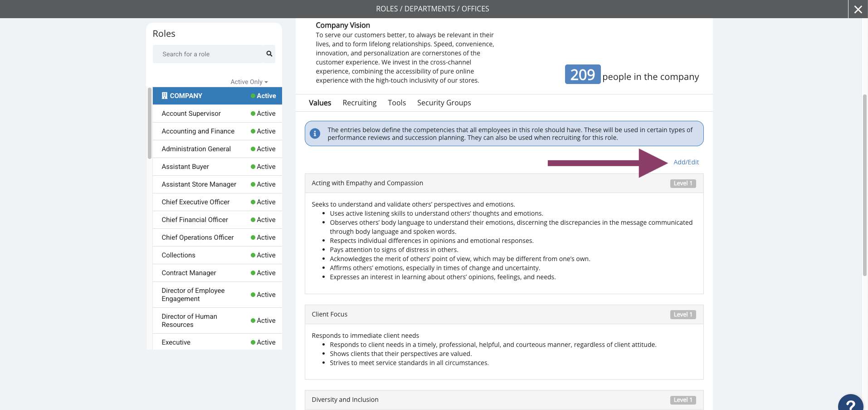Open the Active Only filter dropdown
868x410 pixels.
(x=249, y=82)
